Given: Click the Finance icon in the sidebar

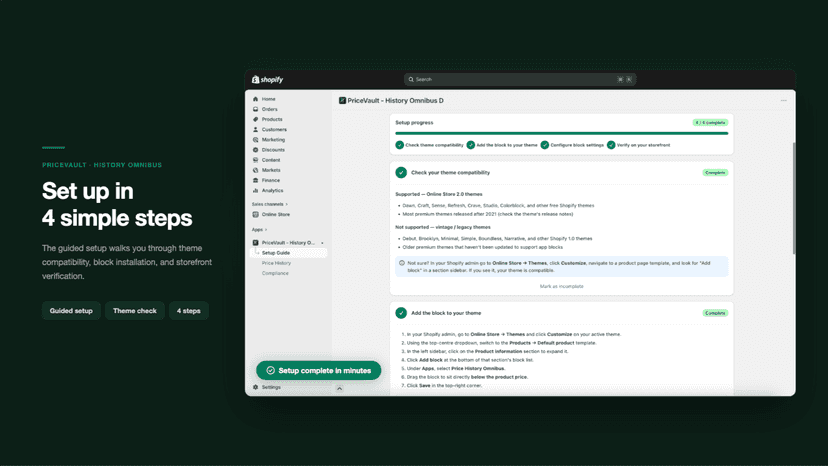Looking at the screenshot, I should (256, 180).
